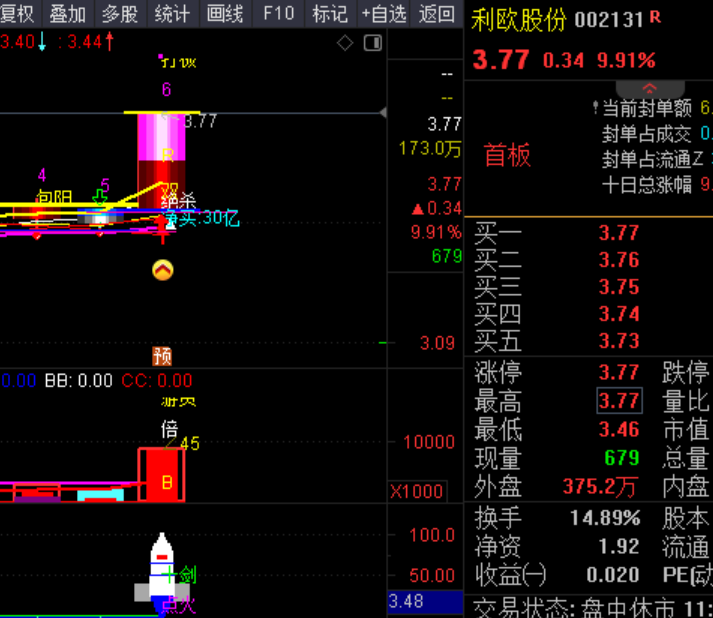Screen dimensions: 713x618
Task: Click the X1000 volume scale label
Action: pos(417,492)
